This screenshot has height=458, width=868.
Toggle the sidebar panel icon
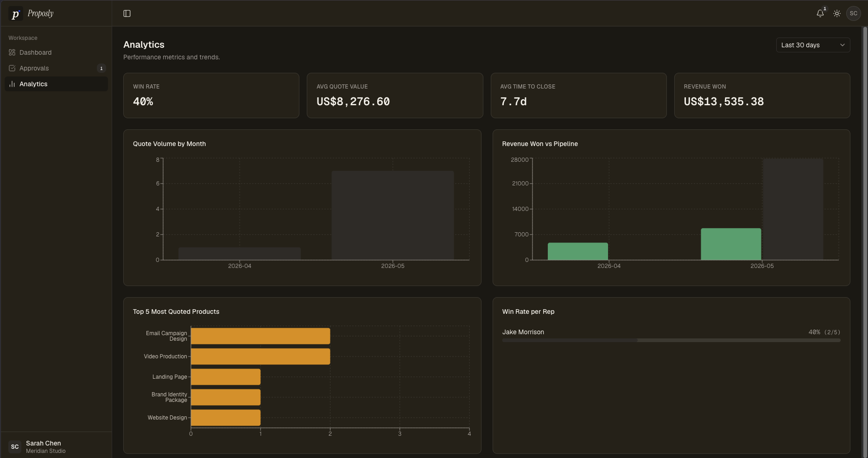(x=127, y=13)
